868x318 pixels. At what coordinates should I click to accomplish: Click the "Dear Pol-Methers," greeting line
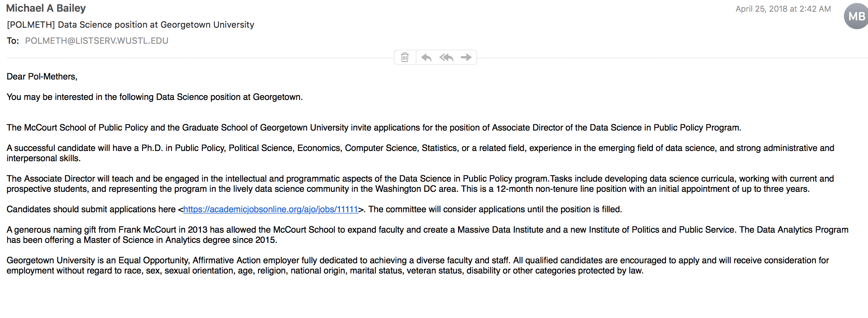click(x=42, y=77)
